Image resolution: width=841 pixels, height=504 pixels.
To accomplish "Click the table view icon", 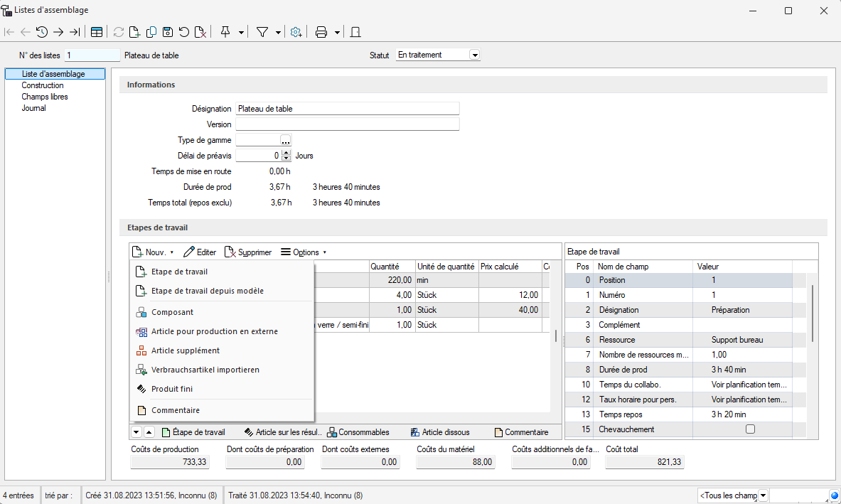I will 96,32.
